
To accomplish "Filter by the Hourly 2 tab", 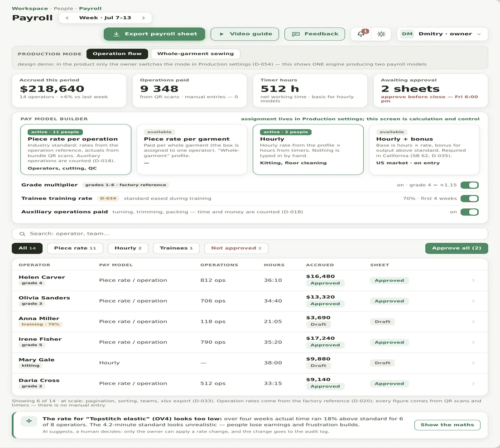I will tap(128, 248).
